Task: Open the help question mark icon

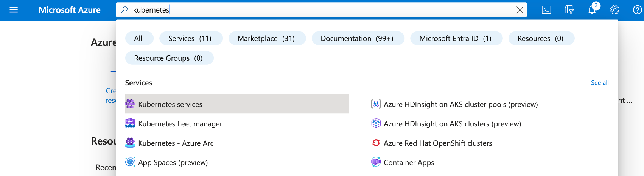Action: pyautogui.click(x=638, y=10)
